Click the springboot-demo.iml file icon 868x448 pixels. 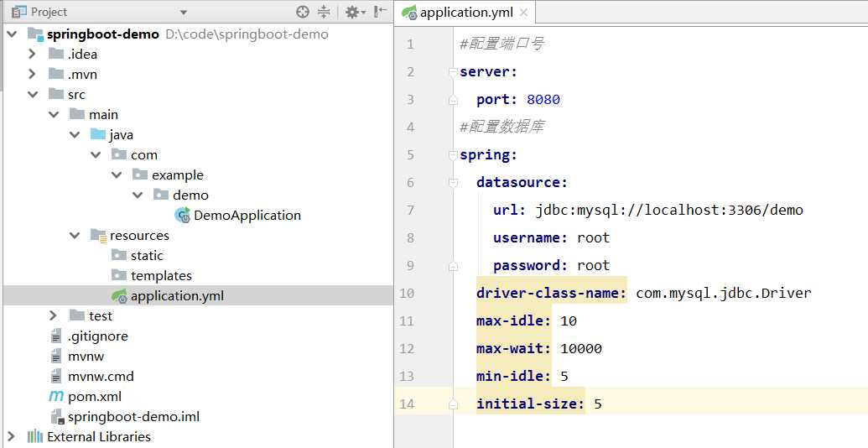(56, 416)
